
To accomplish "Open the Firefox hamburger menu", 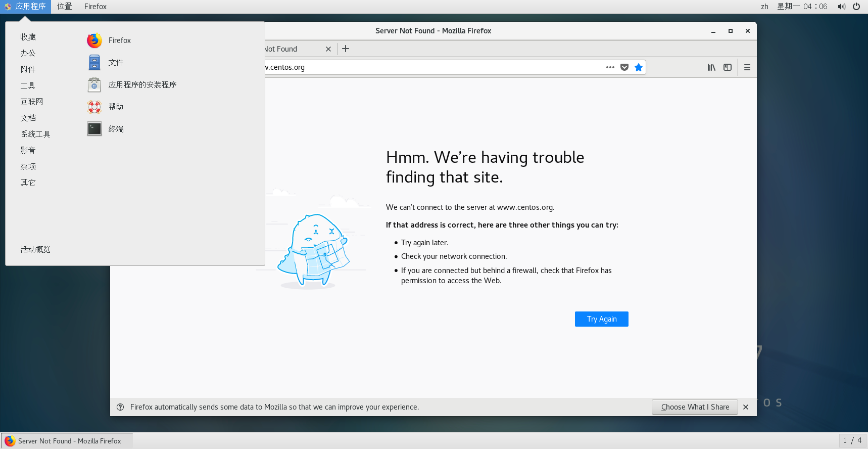I will (x=747, y=67).
